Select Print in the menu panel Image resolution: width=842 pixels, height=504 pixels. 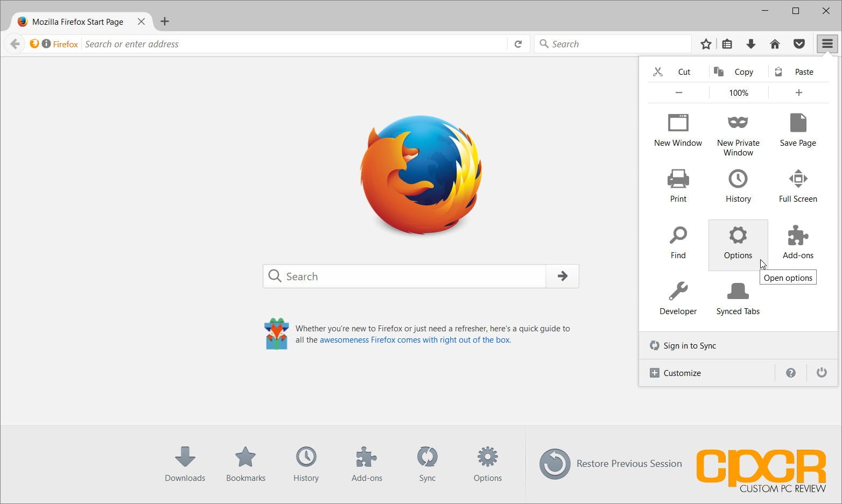click(678, 186)
